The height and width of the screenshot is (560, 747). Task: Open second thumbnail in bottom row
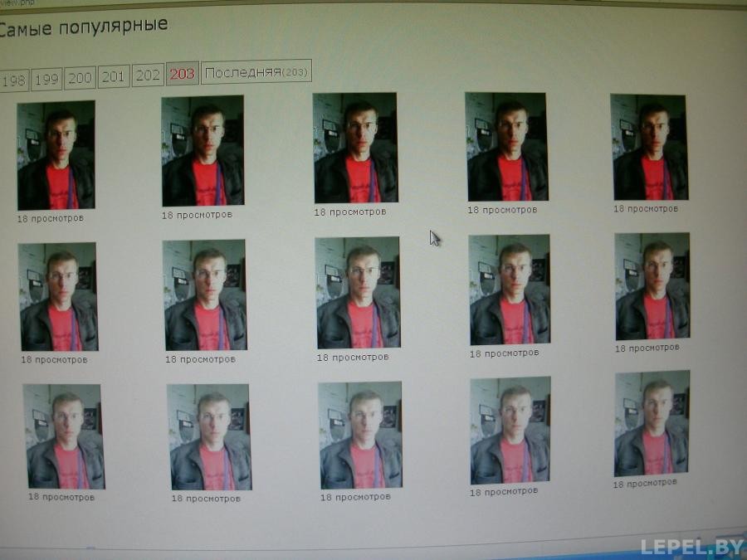pyautogui.click(x=209, y=437)
